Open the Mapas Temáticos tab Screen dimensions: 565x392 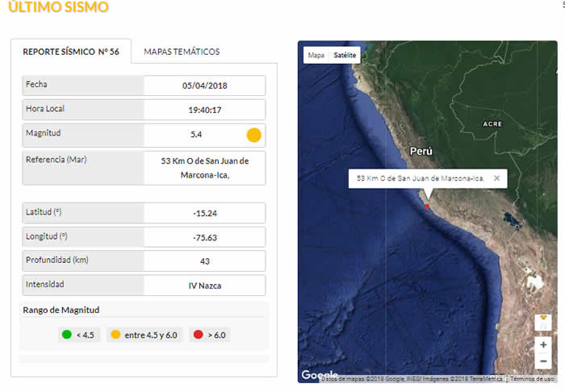tap(182, 52)
